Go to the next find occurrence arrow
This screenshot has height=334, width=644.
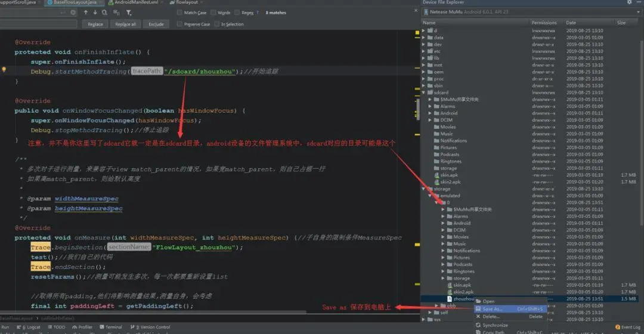point(95,13)
